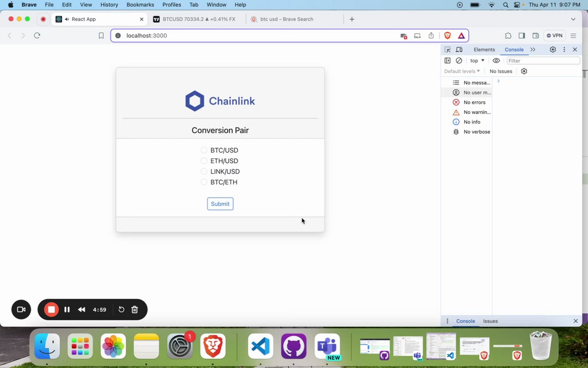Click the install app icon in address bar
This screenshot has width=588, height=368.
point(418,35)
